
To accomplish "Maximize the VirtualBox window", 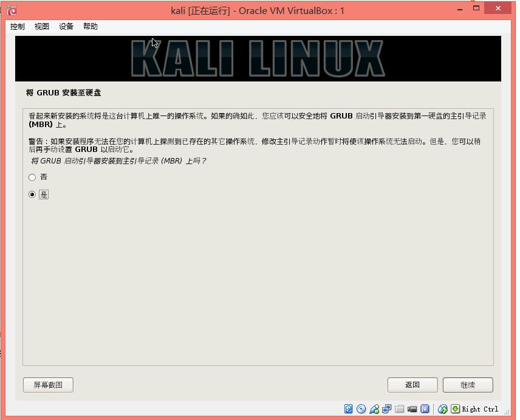I will 476,9.
